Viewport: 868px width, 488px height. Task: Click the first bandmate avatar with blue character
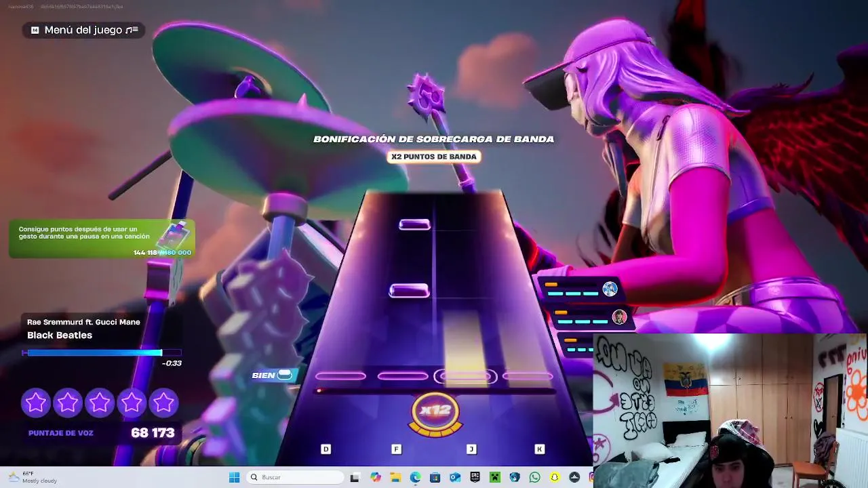(610, 289)
